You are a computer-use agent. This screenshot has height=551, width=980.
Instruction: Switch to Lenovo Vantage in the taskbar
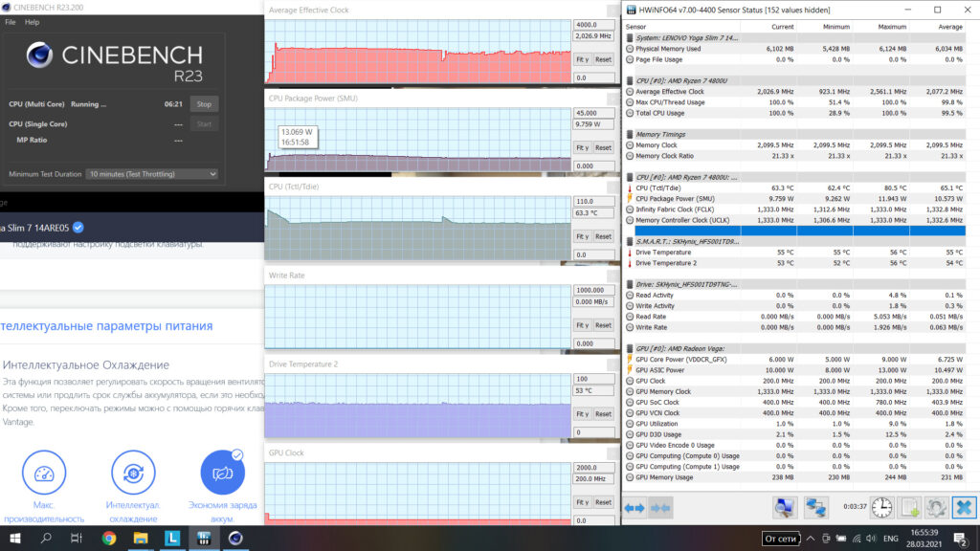point(172,538)
